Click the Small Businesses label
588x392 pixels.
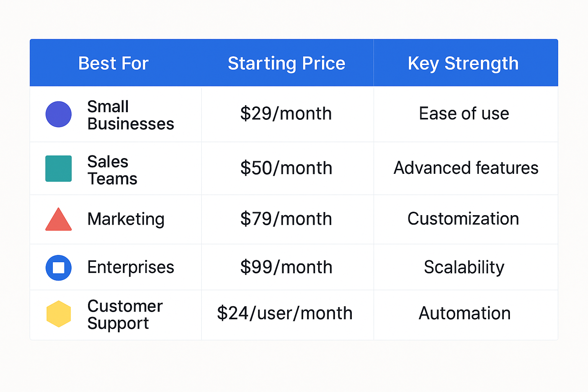pos(131,115)
